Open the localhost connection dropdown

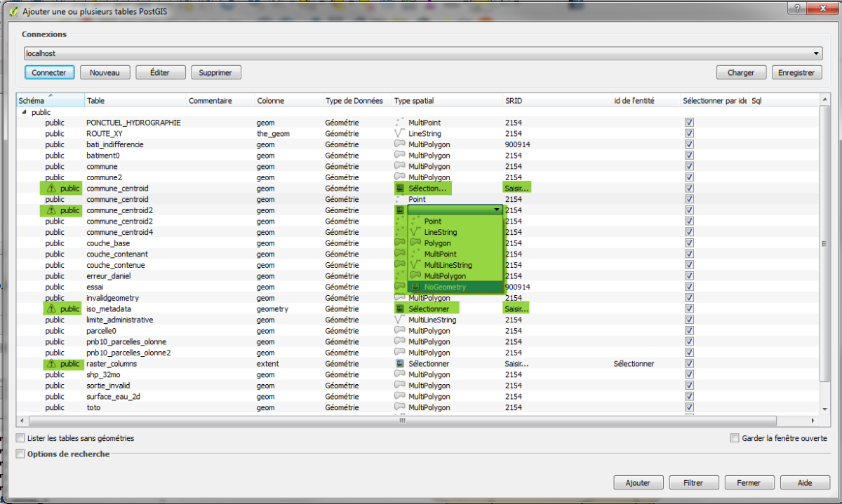click(x=423, y=53)
